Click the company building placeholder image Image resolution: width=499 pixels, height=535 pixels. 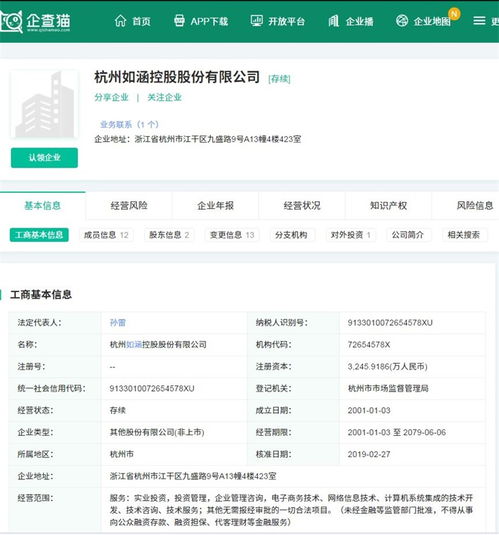point(44,104)
